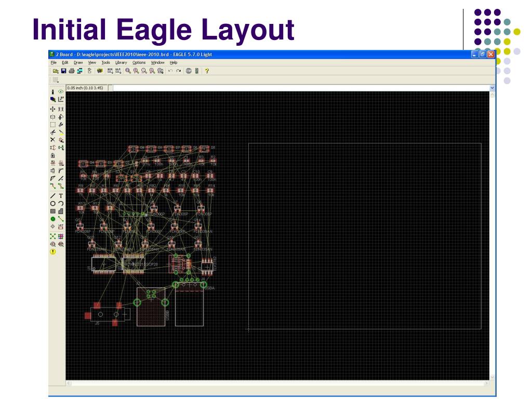Select the Move tool

click(52, 109)
